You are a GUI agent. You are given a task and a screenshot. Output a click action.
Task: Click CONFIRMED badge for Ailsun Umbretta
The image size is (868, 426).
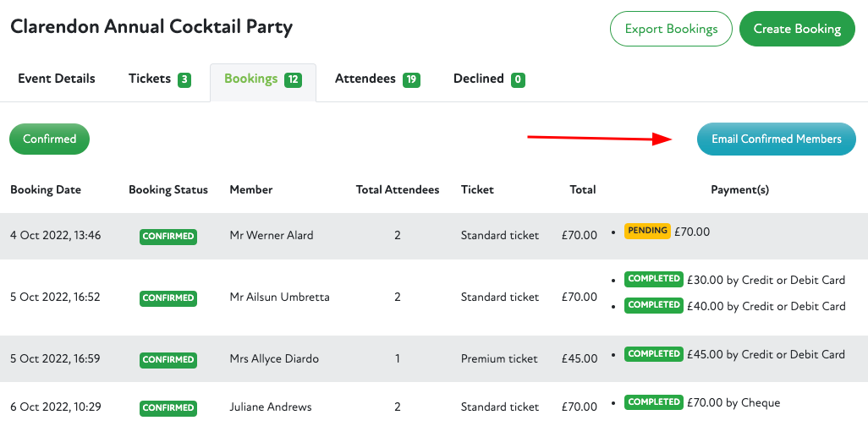[x=168, y=298]
